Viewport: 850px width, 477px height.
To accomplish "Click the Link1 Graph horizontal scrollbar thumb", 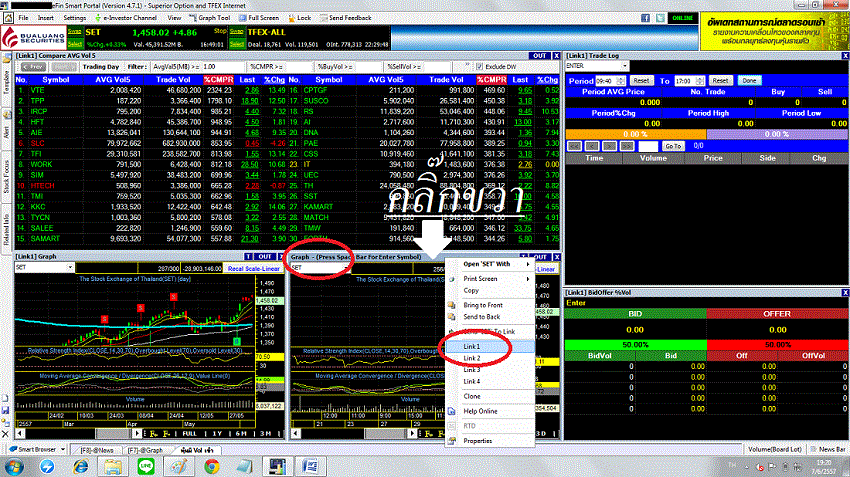I will (112, 434).
